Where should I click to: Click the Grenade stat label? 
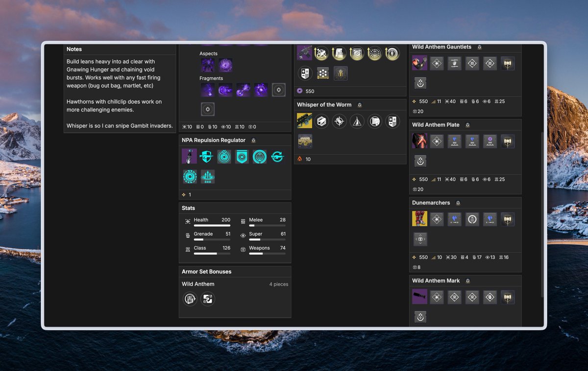coord(203,234)
